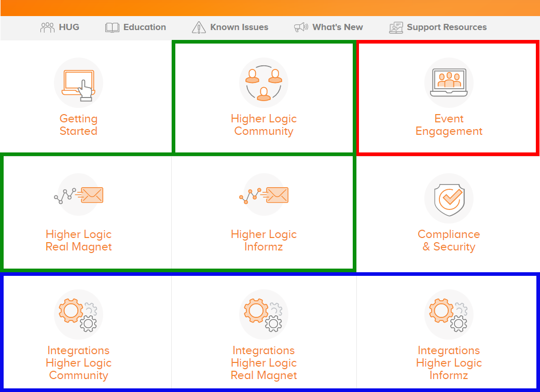
Task: Click the HUG people group icon
Action: (x=48, y=27)
